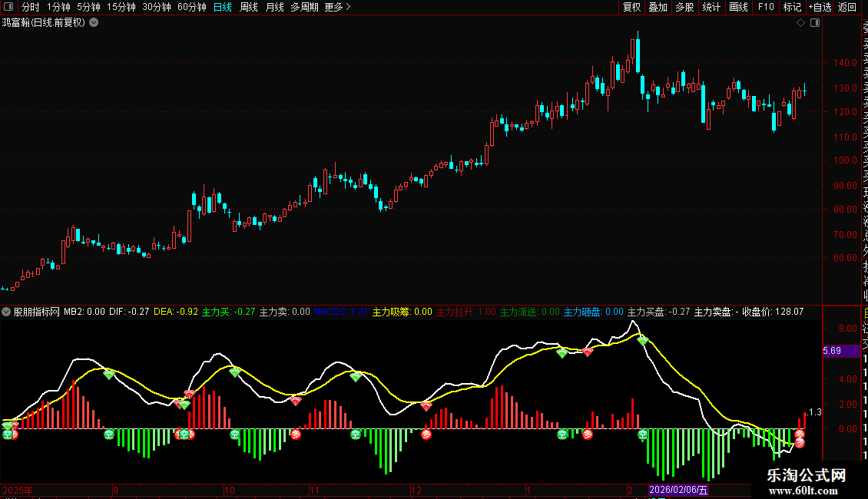
Task: Expand the 股朋指标网 indicator dropdown
Action: (x=6, y=312)
